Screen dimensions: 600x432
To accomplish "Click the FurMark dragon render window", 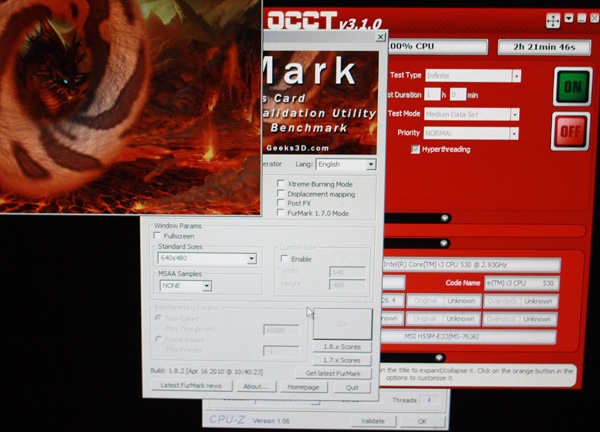I will (x=130, y=106).
